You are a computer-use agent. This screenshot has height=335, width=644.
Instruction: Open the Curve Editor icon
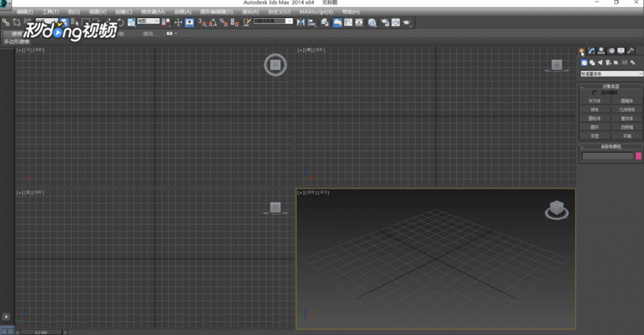(348, 22)
